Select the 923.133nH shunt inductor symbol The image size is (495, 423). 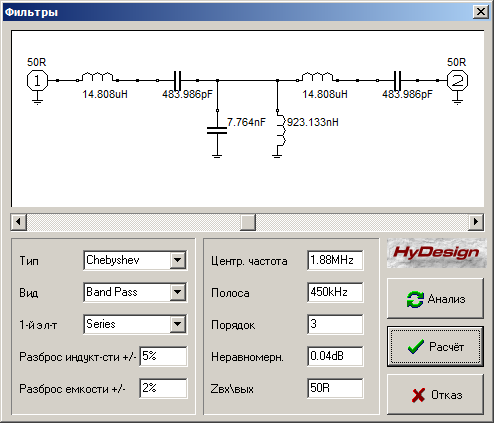pyautogui.click(x=280, y=131)
